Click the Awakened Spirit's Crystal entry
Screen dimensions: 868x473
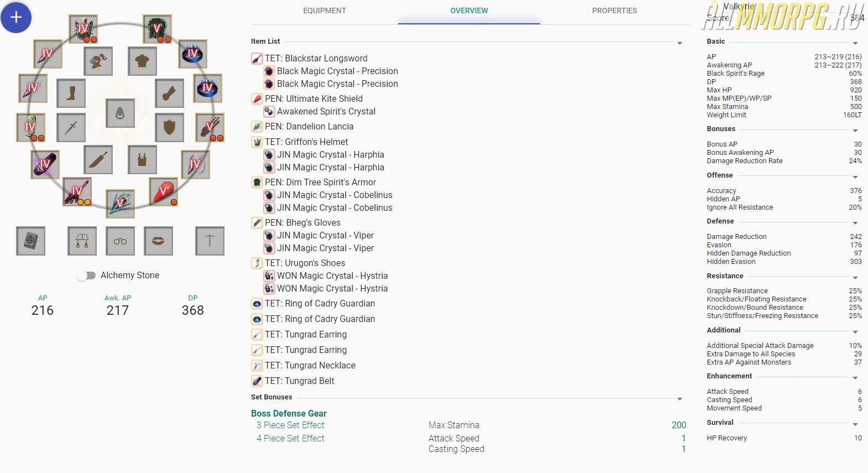[x=326, y=111]
